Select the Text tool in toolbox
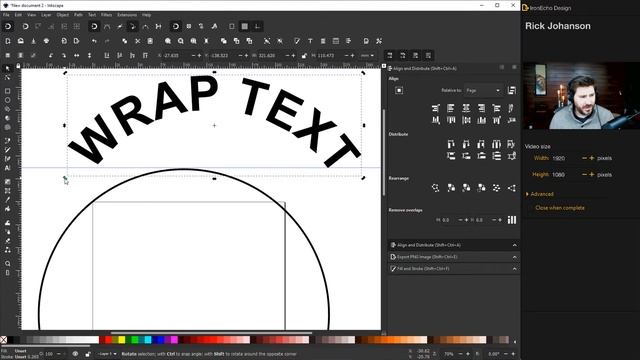 coord(7,168)
